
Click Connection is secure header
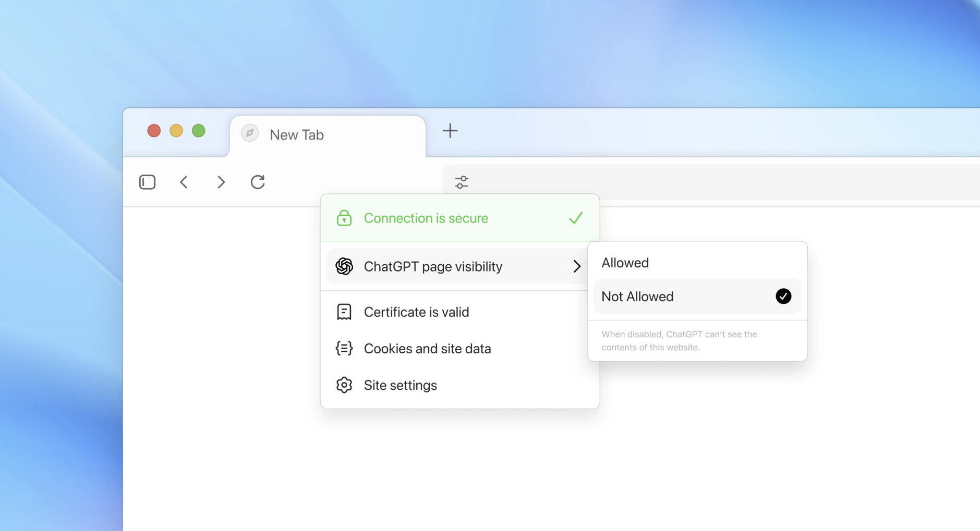tap(426, 218)
